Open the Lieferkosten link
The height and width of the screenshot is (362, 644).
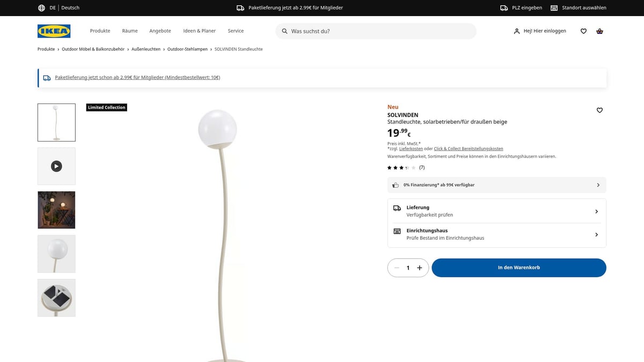click(x=411, y=149)
